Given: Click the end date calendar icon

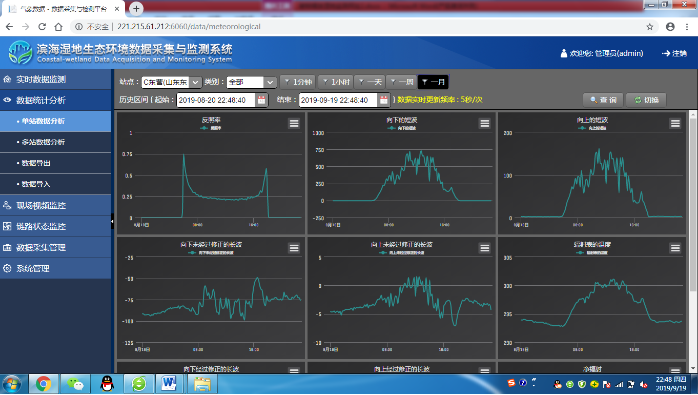Looking at the screenshot, I should pyautogui.click(x=383, y=100).
